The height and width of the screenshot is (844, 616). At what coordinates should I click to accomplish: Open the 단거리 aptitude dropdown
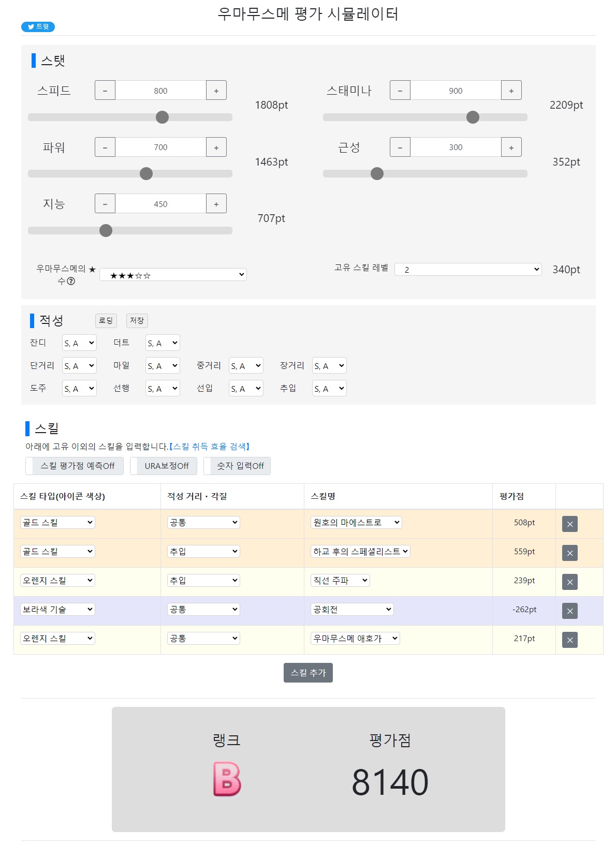click(79, 365)
